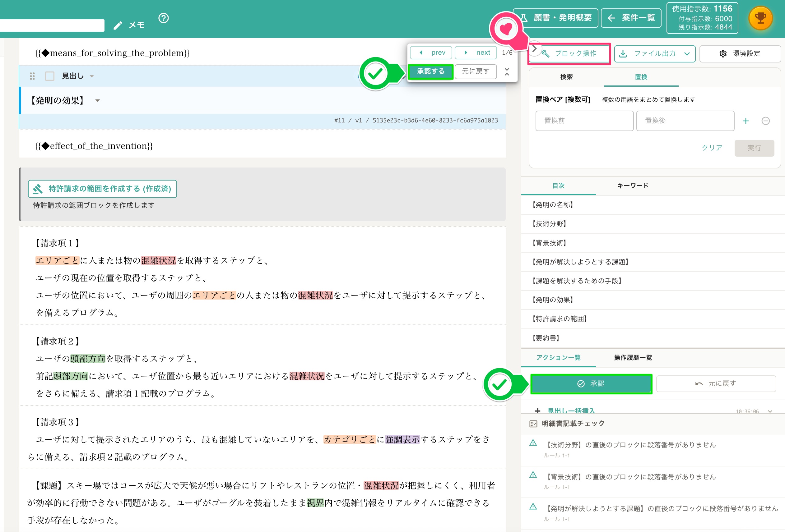Image resolution: width=785 pixels, height=532 pixels.
Task: Open ブロック操作 panel
Action: pos(570,54)
